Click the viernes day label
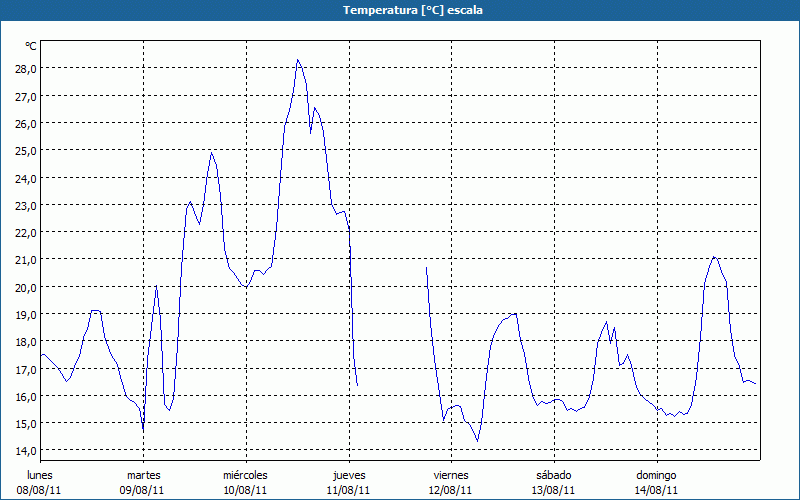Image resolution: width=800 pixels, height=500 pixels. (450, 475)
